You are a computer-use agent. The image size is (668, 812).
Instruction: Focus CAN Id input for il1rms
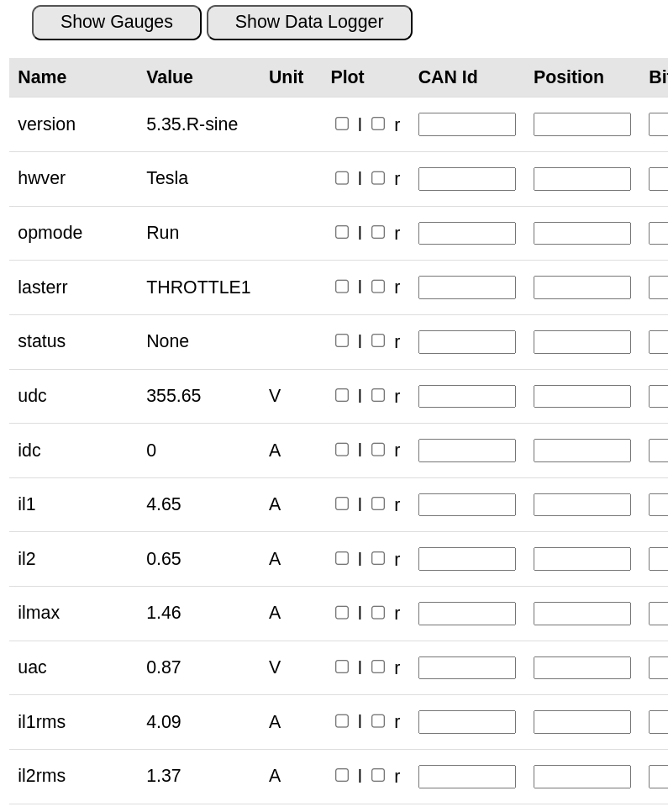(x=467, y=722)
